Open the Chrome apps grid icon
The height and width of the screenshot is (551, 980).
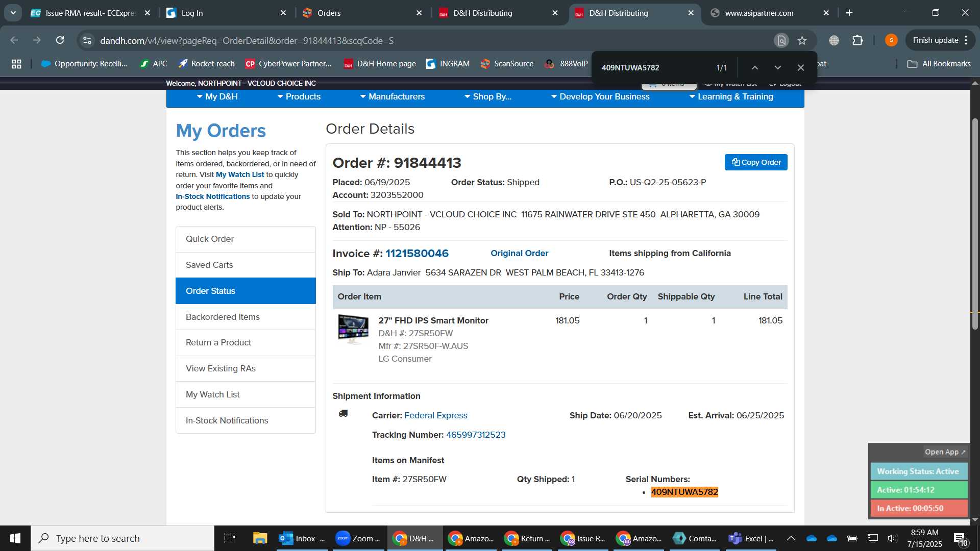(16, 64)
